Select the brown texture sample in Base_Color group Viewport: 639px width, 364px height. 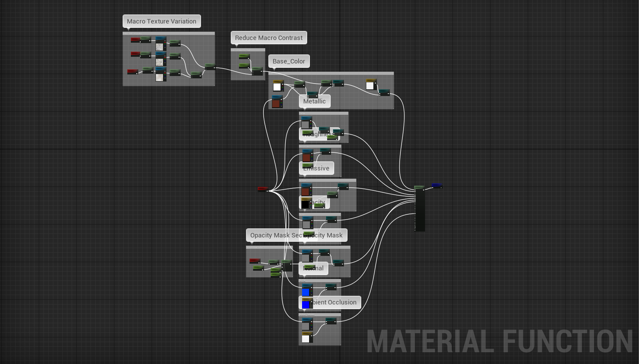277,102
